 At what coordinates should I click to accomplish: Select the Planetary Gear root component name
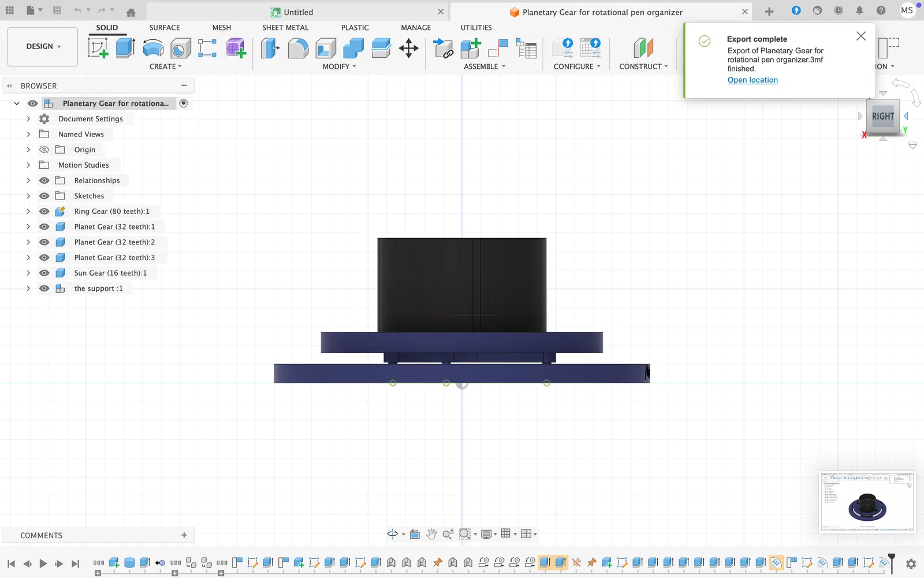click(x=115, y=103)
